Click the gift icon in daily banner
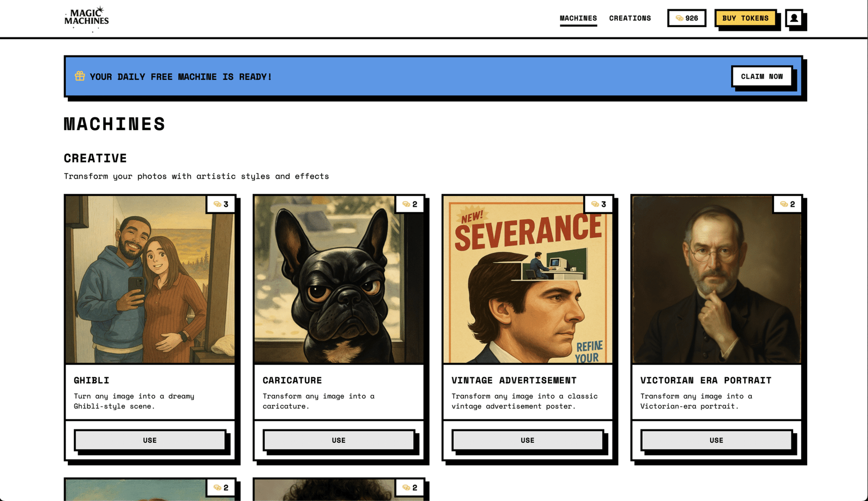The height and width of the screenshot is (501, 868). [x=80, y=76]
